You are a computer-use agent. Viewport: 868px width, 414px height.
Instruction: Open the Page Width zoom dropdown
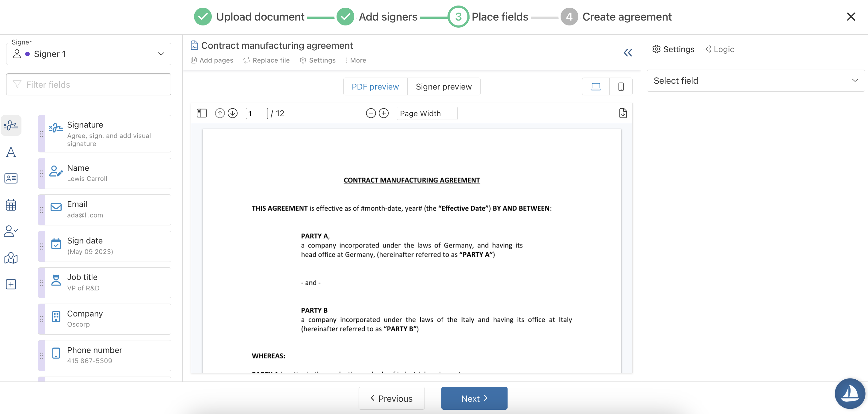[x=427, y=113]
